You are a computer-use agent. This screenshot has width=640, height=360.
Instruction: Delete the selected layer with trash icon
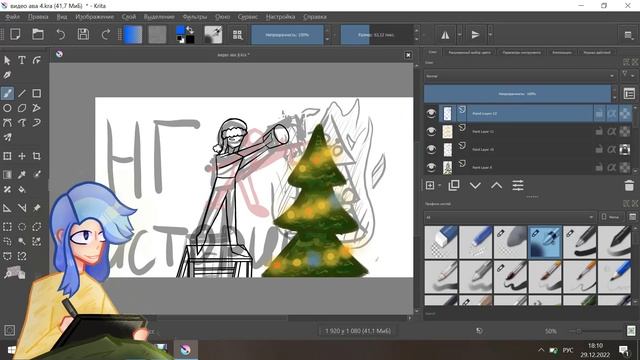click(x=629, y=186)
